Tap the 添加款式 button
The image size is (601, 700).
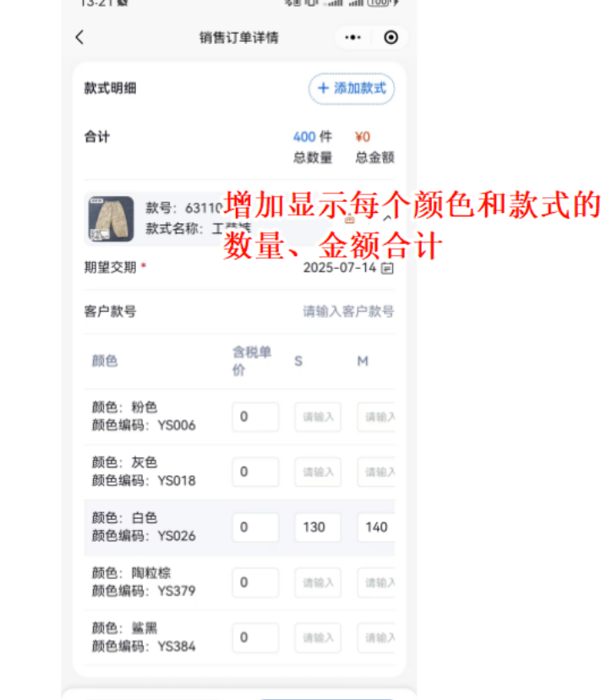click(x=352, y=89)
